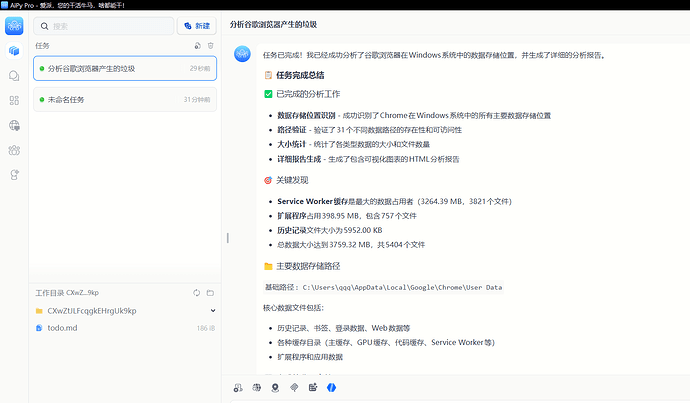Image resolution: width=690 pixels, height=403 pixels.
Task: Collapse the CXwZtJLFcqgkEHrgUk9kp folder chevron
Action: tap(213, 311)
